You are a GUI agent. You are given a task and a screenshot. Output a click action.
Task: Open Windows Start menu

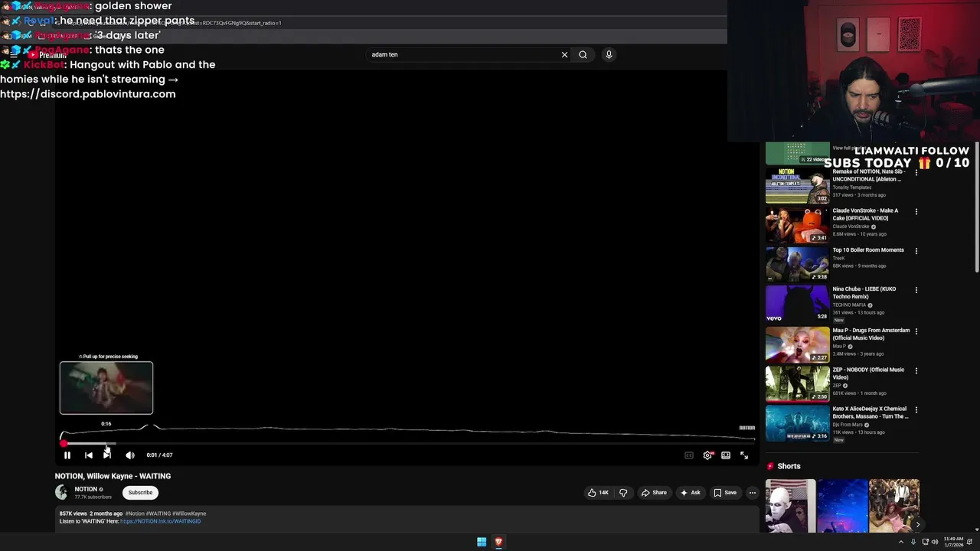click(x=482, y=542)
